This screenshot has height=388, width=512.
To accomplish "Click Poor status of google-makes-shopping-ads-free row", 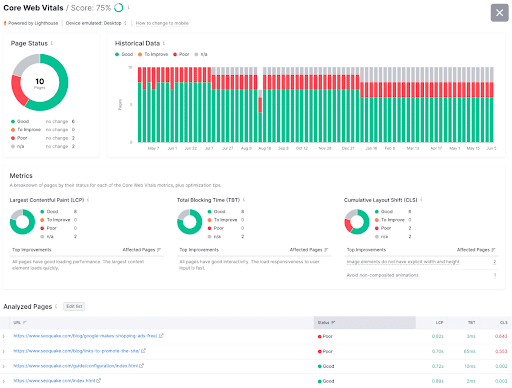I will tap(325, 336).
